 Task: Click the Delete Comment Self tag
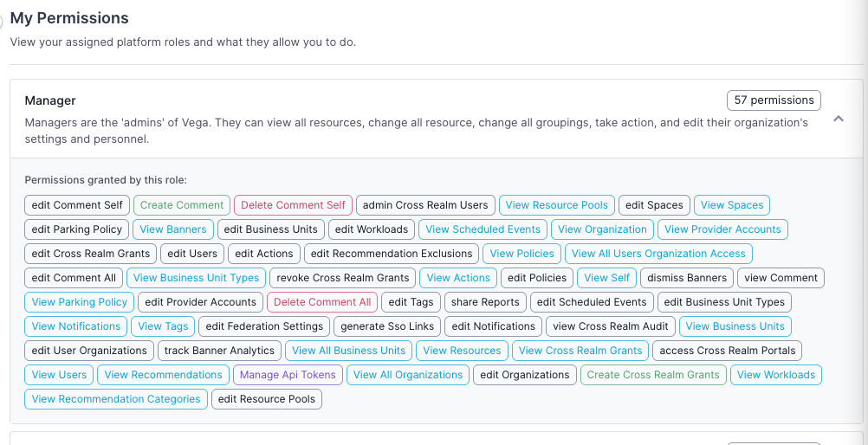[x=293, y=205]
